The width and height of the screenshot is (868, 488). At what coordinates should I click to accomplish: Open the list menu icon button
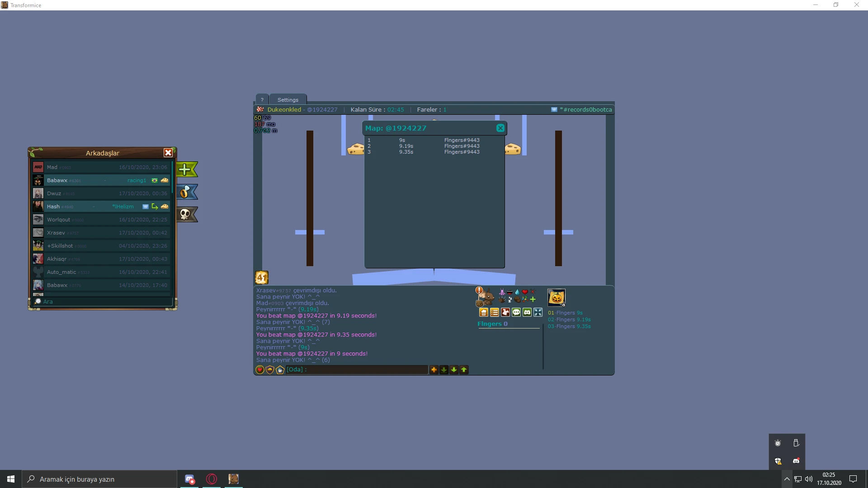[495, 312]
